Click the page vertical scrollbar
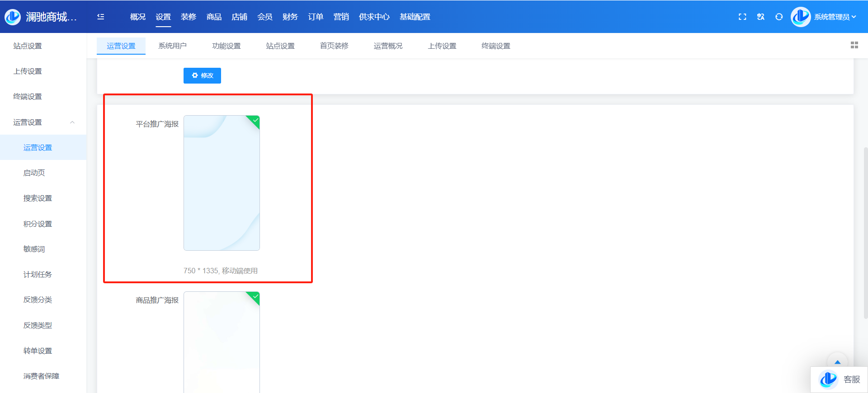The image size is (868, 393). 865,233
